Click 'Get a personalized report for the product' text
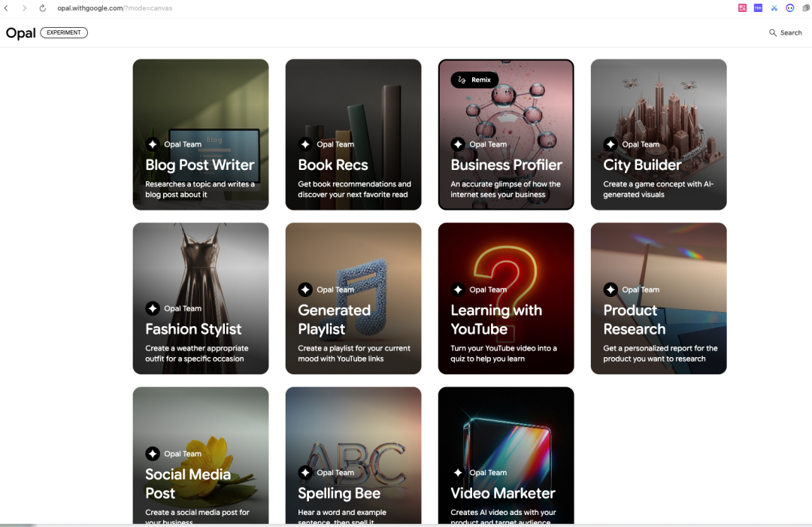 tap(660, 353)
